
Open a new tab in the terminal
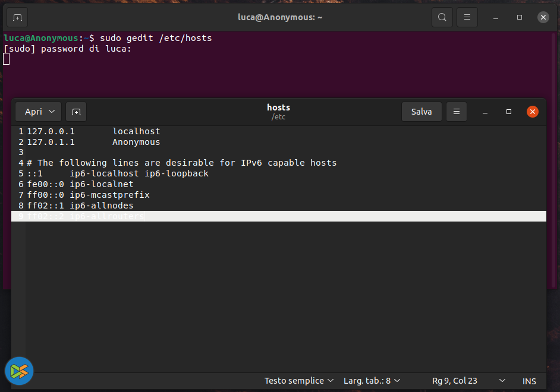tap(17, 17)
